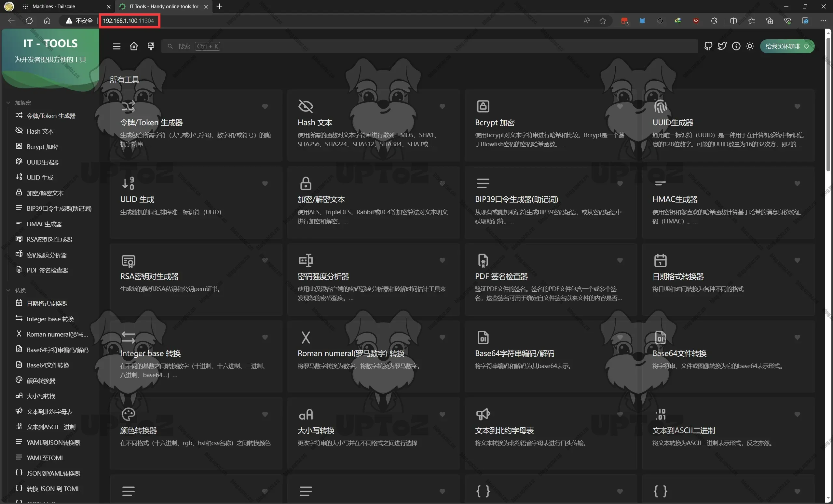Click the browser home button
This screenshot has height=504, width=833.
(x=47, y=20)
